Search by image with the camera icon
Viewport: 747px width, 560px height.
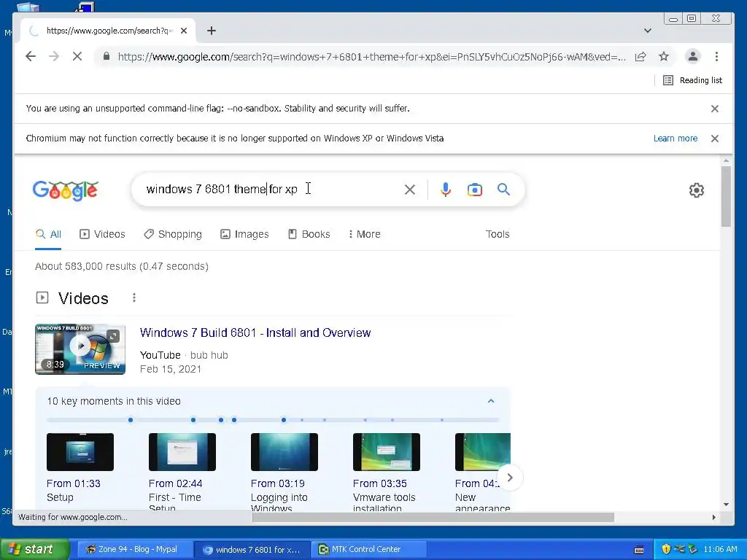[474, 190]
